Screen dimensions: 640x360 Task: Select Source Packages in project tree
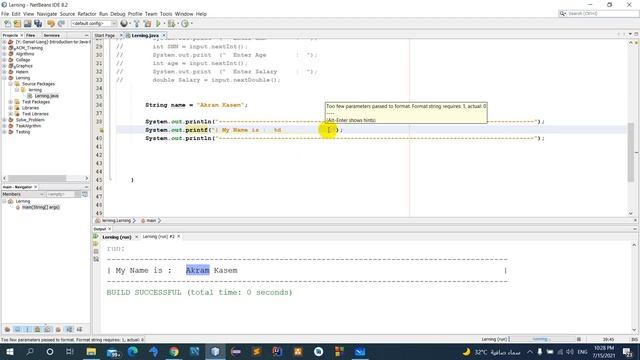point(38,84)
